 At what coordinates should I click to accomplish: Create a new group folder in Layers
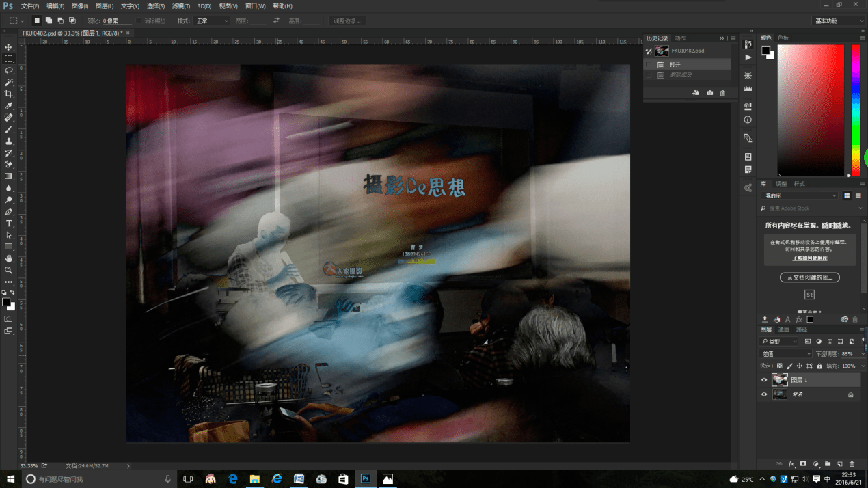828,464
